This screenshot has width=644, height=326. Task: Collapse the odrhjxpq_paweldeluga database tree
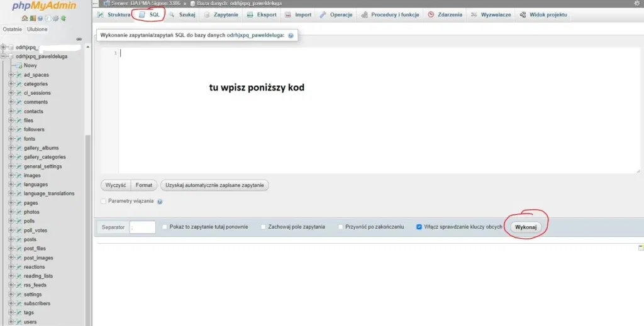[x=4, y=56]
